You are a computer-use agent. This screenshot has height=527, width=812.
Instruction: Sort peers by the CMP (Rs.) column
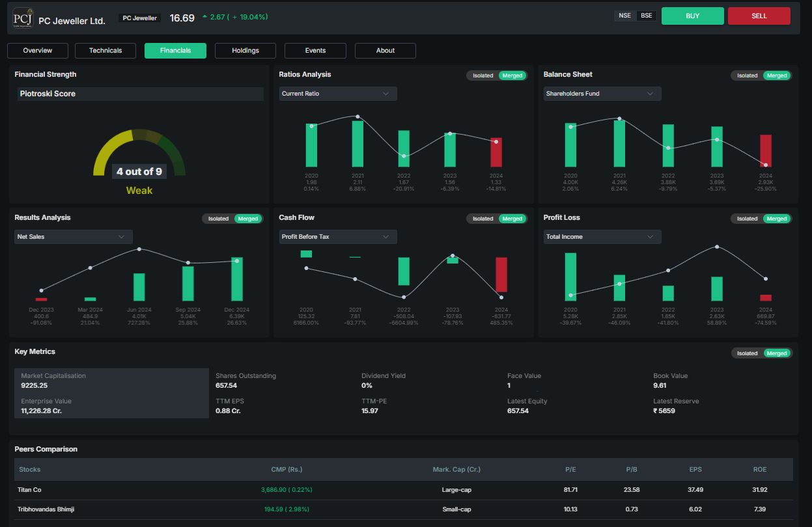287,469
